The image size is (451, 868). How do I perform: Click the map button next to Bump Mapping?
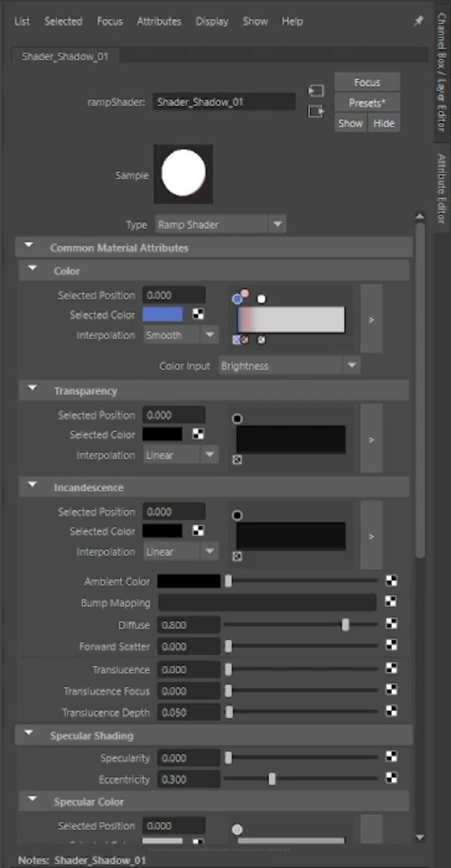(391, 602)
